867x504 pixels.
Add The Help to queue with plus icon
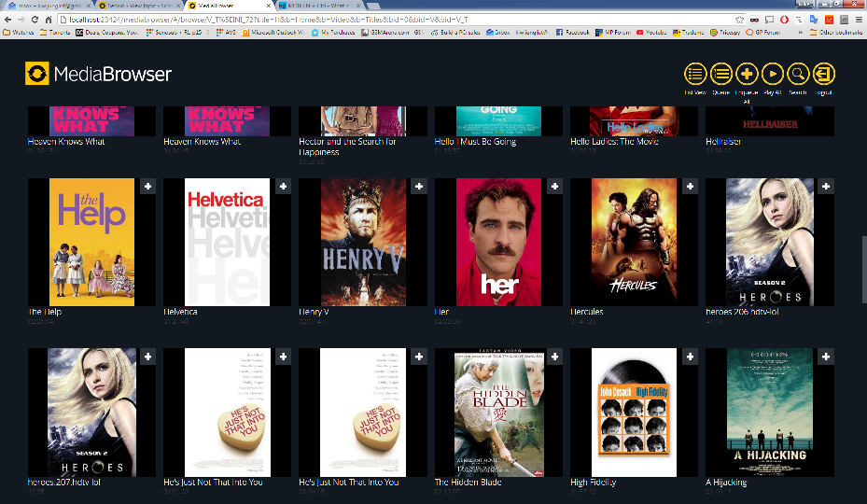(x=147, y=187)
